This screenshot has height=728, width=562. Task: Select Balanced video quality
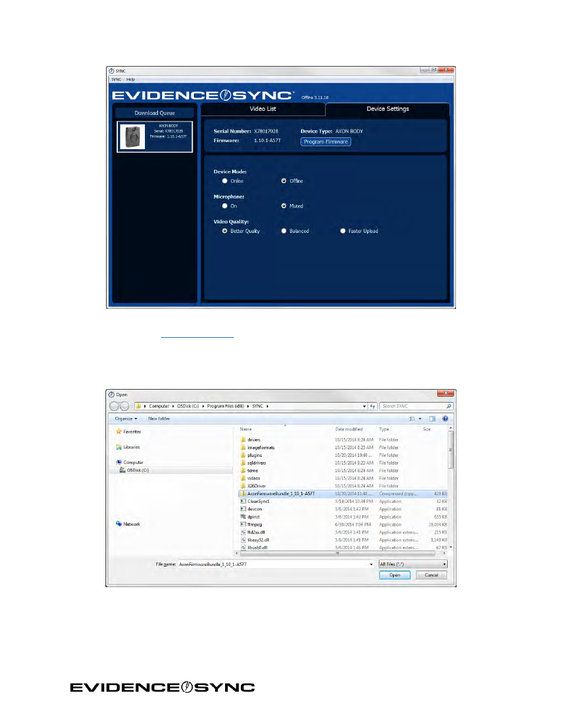coord(283,231)
